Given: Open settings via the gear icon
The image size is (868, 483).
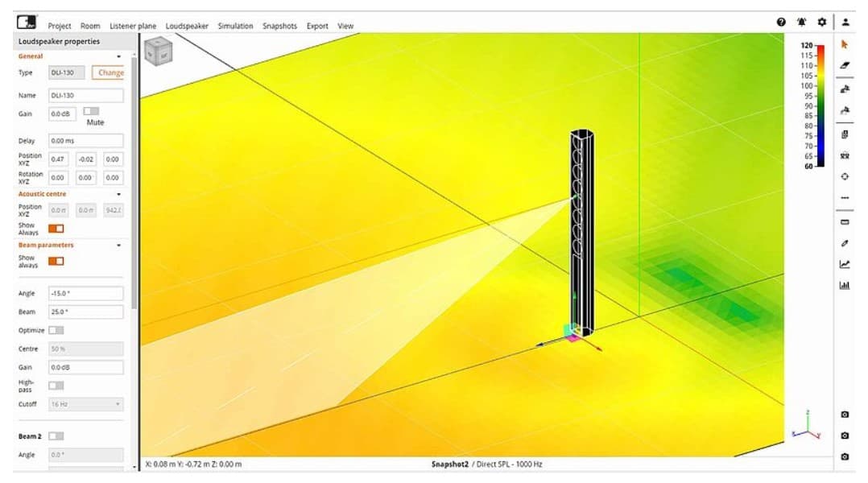Looking at the screenshot, I should point(821,23).
